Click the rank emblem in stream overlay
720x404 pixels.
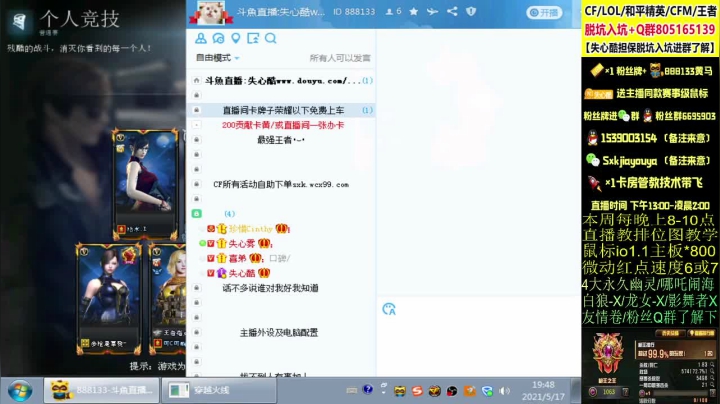[x=608, y=354]
